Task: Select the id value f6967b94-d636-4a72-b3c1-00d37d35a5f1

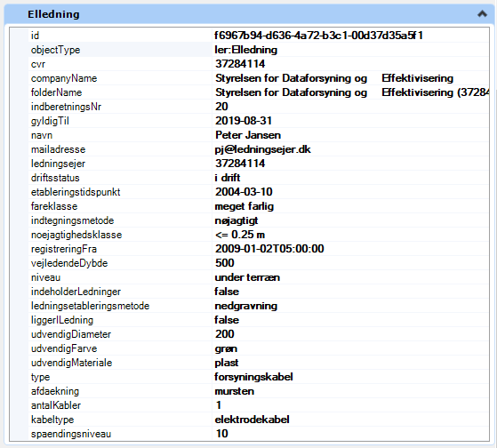Action: point(318,36)
